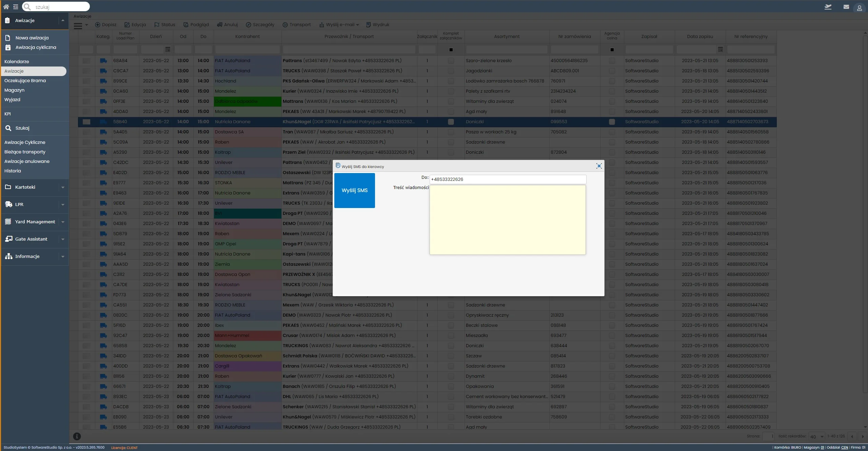Open the calendar picker in the Dzień filter
The height and width of the screenshot is (451, 868).
167,50
